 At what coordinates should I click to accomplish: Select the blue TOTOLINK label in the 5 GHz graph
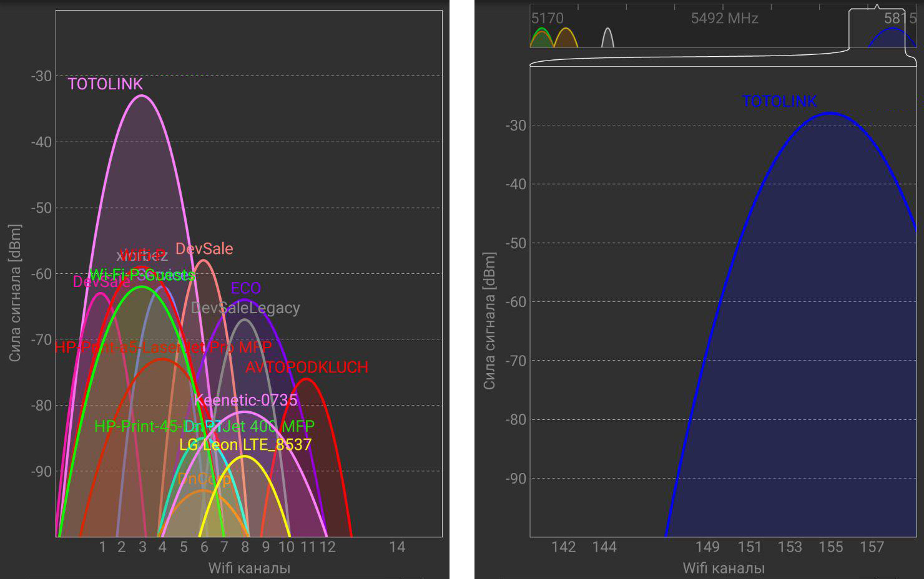[x=779, y=101]
